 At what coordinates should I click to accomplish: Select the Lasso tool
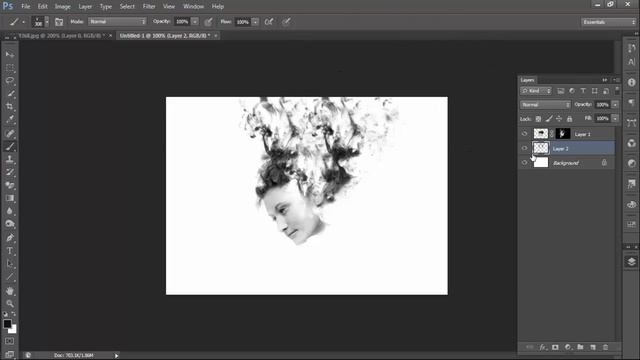[x=10, y=80]
